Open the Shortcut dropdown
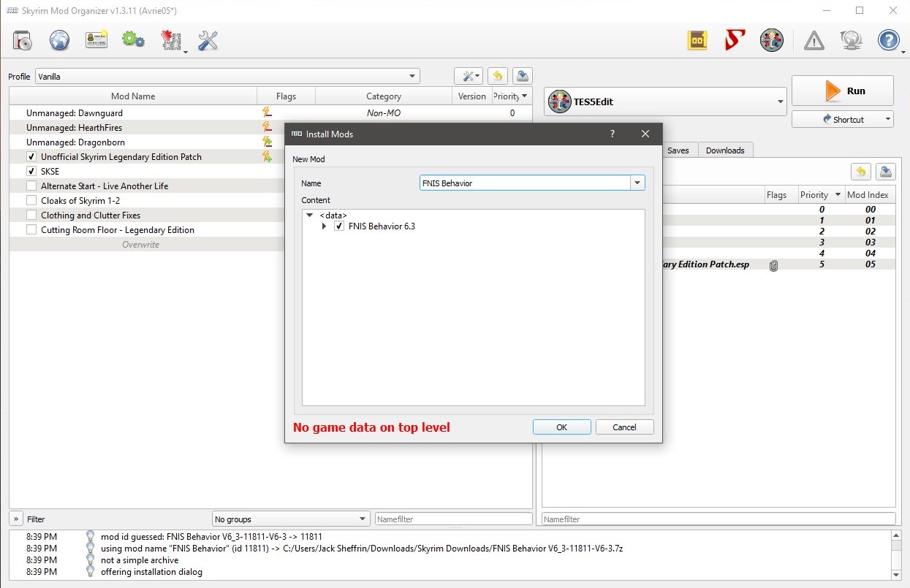Screen dimensions: 910x588 coord(843,119)
